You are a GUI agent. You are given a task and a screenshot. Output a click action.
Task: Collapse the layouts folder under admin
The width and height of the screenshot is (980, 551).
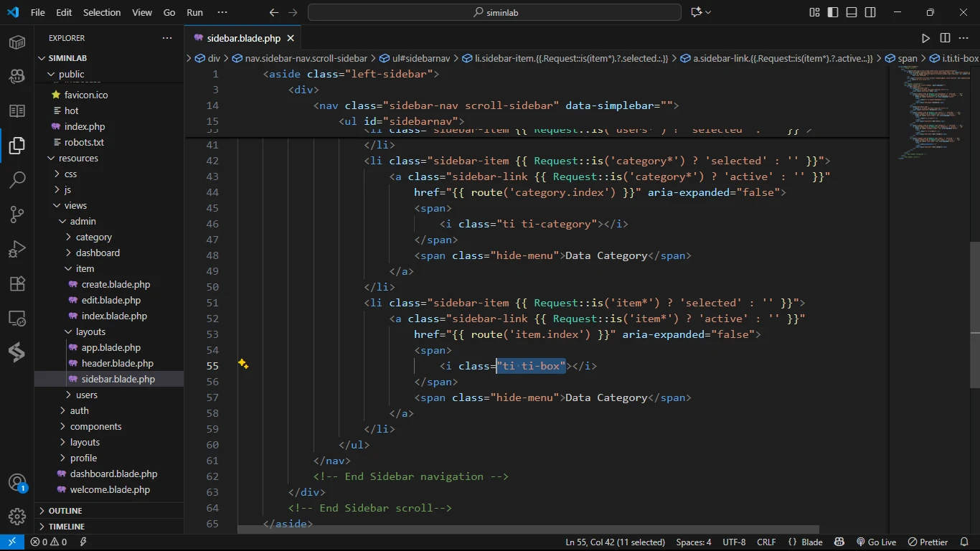pyautogui.click(x=90, y=331)
